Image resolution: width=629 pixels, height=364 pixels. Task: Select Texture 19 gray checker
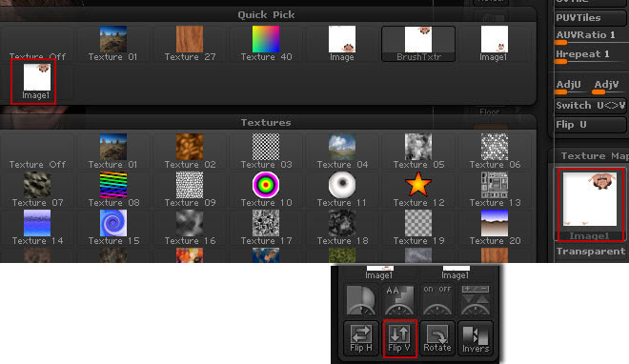[x=418, y=228]
